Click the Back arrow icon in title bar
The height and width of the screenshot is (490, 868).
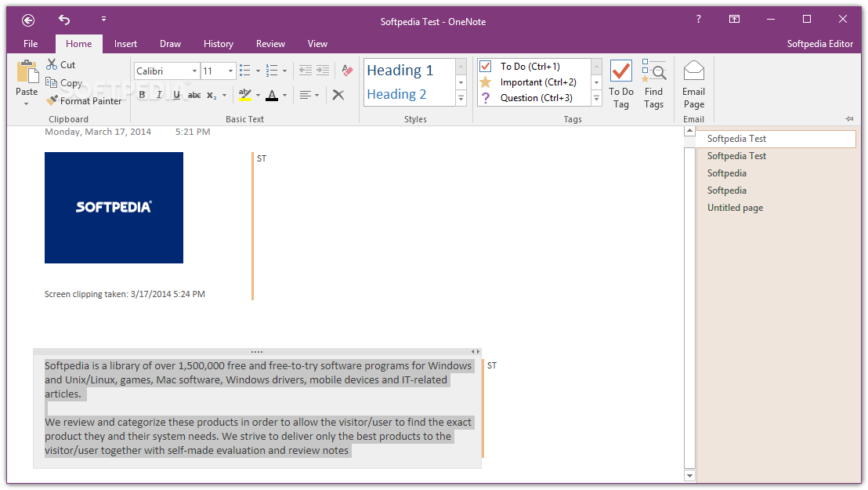click(28, 20)
